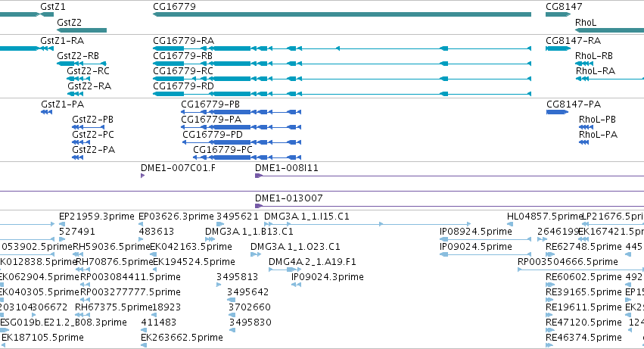Click the RP003277777.5prime label

point(130,293)
